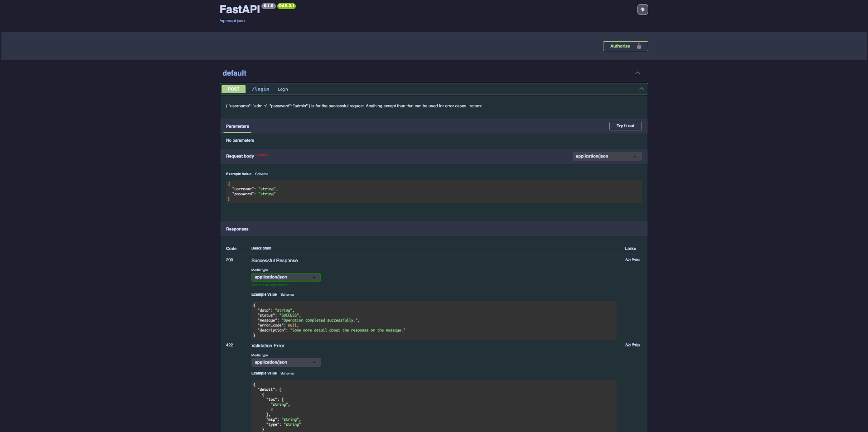Image resolution: width=868 pixels, height=432 pixels.
Task: Toggle the theme using the sun icon
Action: tap(642, 9)
